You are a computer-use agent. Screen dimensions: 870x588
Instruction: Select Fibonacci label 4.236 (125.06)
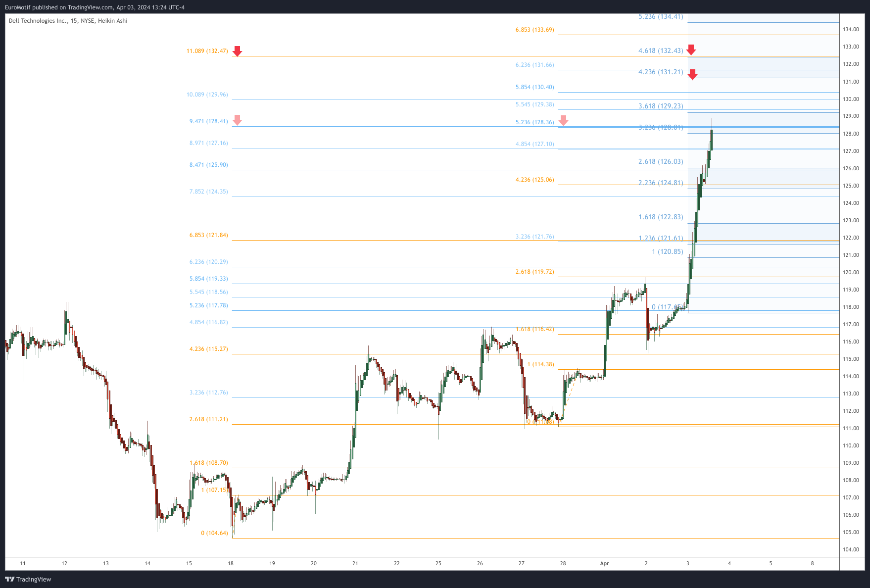[x=535, y=180]
